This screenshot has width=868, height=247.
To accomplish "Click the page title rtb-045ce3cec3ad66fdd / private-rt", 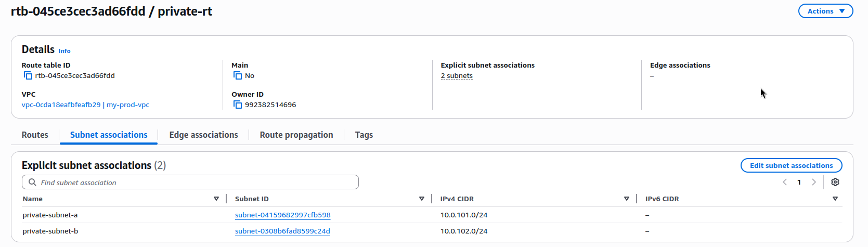I will (x=111, y=11).
